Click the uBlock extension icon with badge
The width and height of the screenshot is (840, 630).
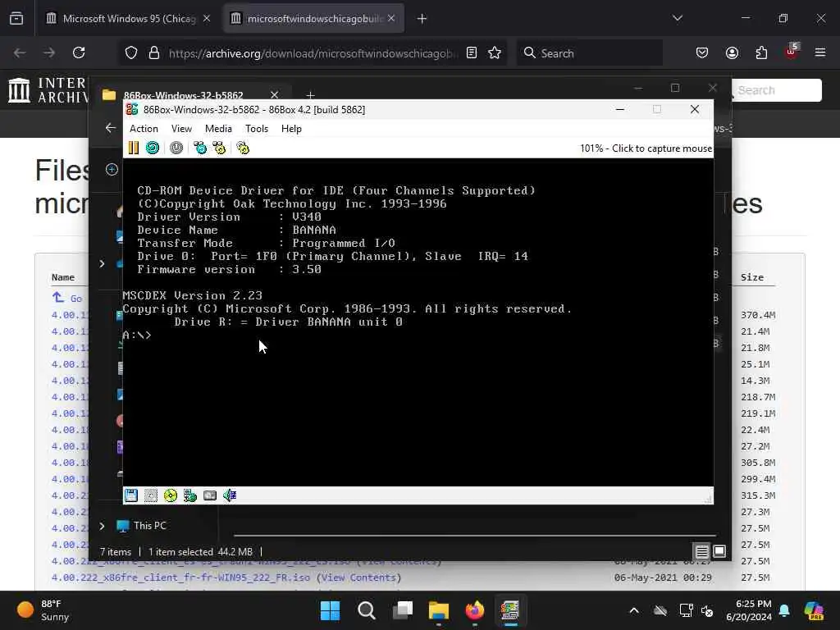tap(792, 52)
